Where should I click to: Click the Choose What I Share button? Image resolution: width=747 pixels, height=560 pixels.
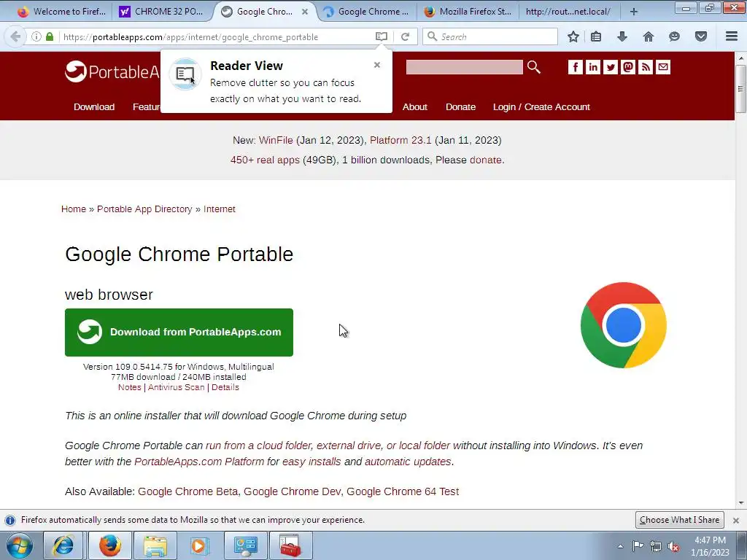click(x=679, y=520)
